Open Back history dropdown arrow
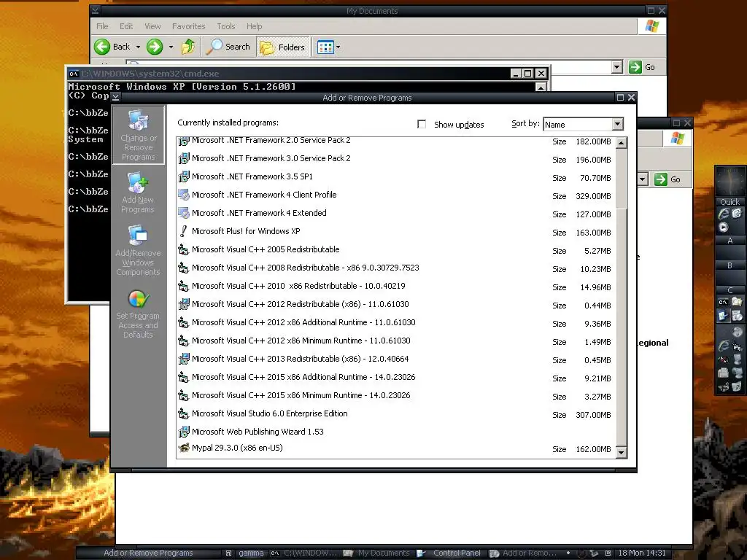This screenshot has width=747, height=560. pyautogui.click(x=138, y=47)
